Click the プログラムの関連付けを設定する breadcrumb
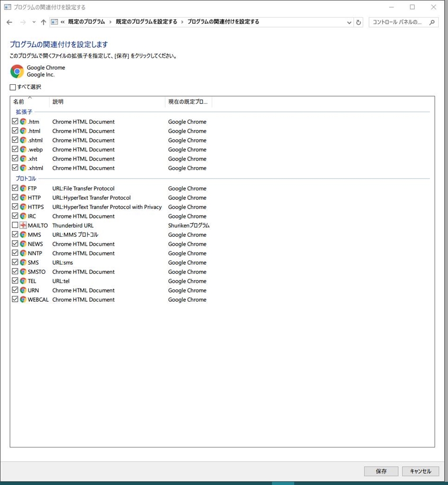The width and height of the screenshot is (448, 485). [x=223, y=22]
